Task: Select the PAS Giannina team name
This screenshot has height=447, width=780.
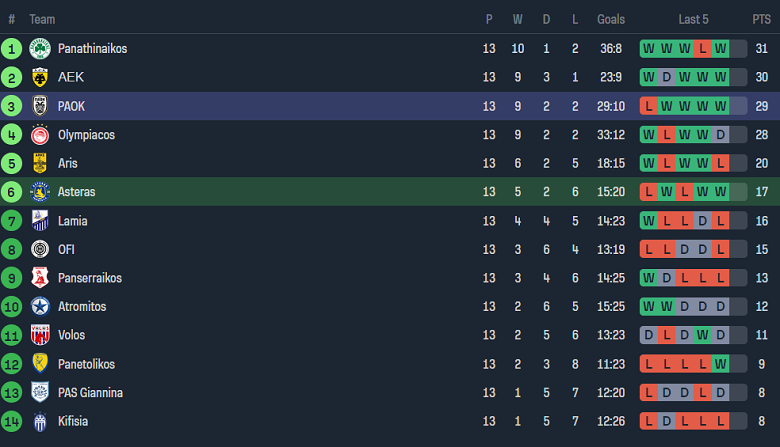Action: [90, 393]
